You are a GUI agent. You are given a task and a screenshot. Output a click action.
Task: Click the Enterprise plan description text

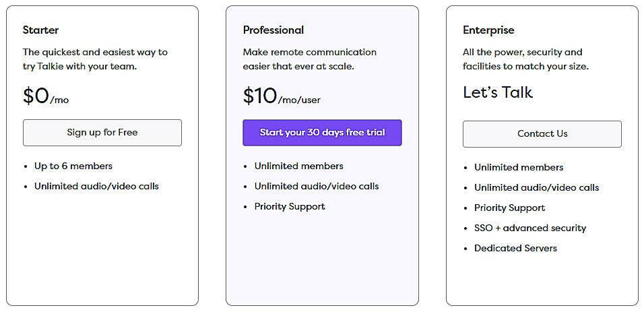(x=525, y=59)
